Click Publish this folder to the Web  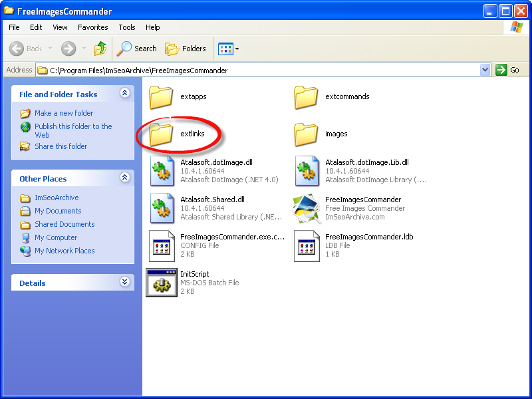coord(73,130)
